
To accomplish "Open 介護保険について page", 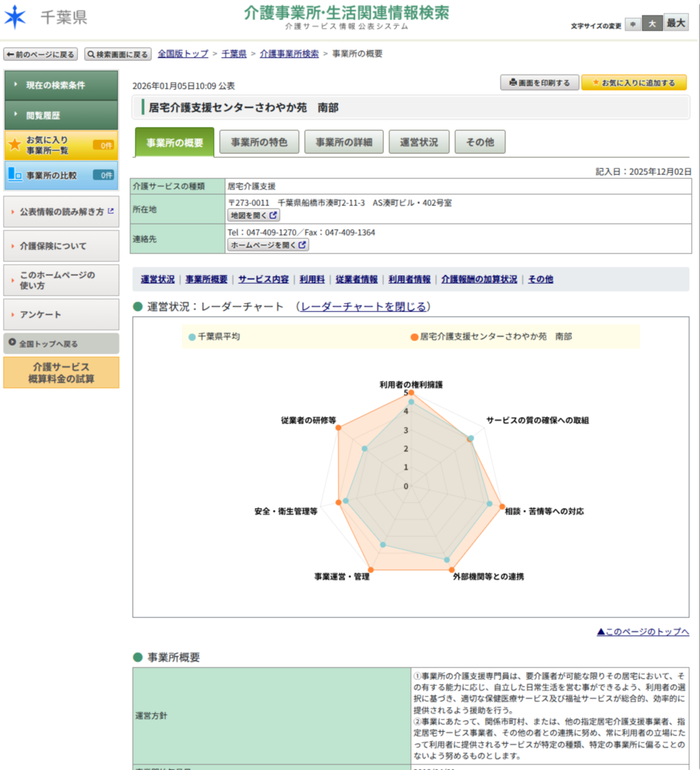I will click(x=62, y=246).
